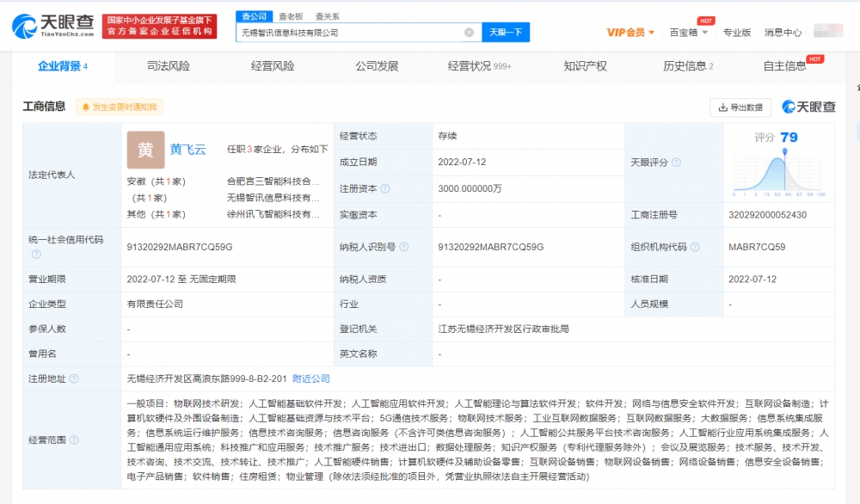Viewport: 860px width, 504px height.
Task: Click the 黄 avatar of legal representative
Action: [x=145, y=150]
